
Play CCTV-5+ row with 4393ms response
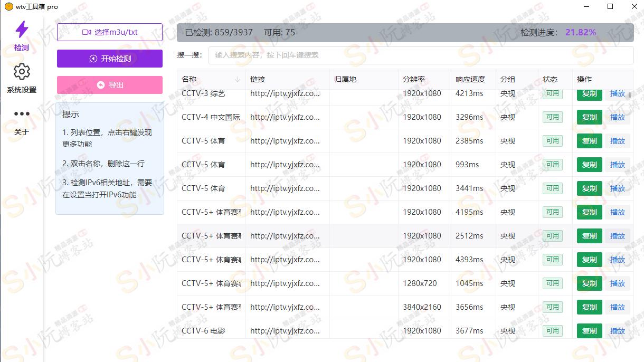point(617,260)
